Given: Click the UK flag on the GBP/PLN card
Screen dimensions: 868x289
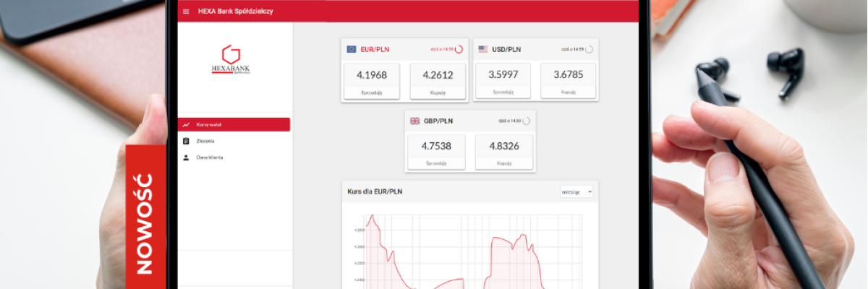Looking at the screenshot, I should coord(415,121).
